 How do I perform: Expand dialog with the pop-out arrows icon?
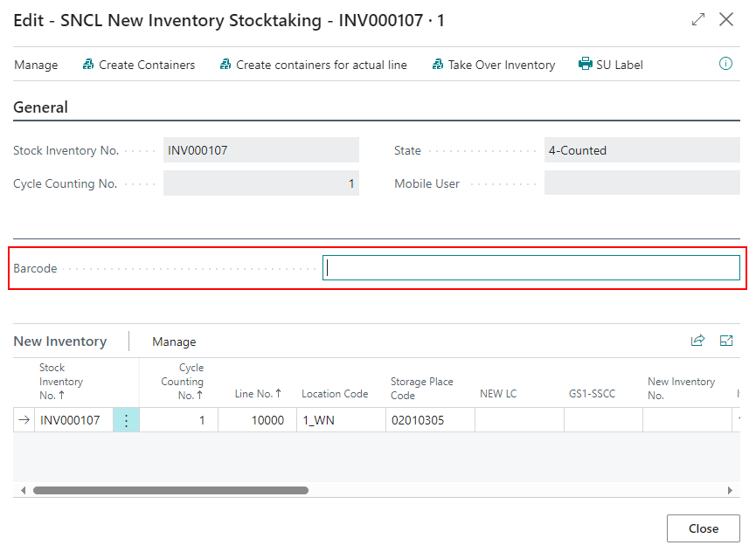point(697,19)
